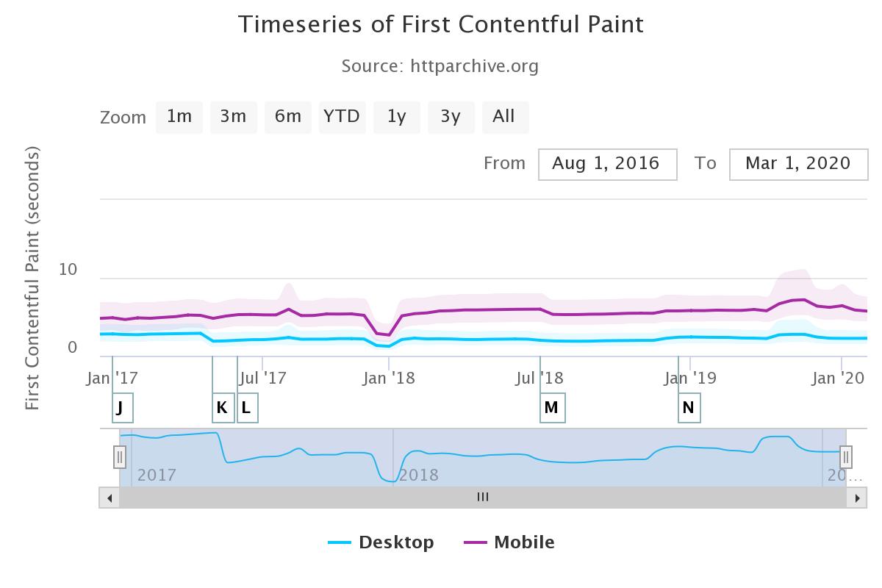The image size is (882, 588).
Task: Select the YTD zoom range
Action: click(x=342, y=117)
